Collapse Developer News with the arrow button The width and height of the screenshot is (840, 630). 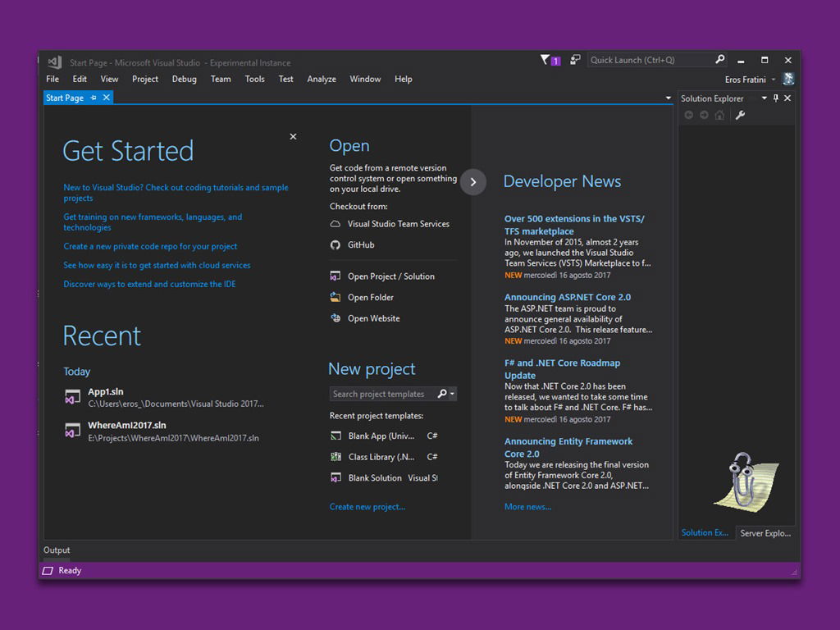(x=473, y=181)
